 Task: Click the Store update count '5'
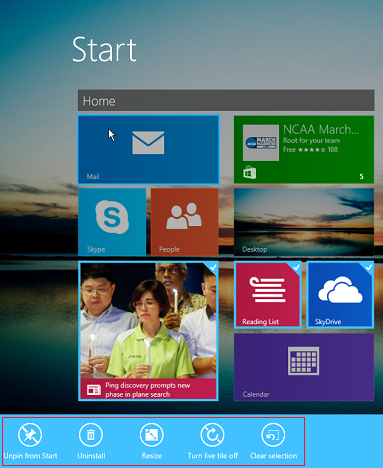[361, 176]
